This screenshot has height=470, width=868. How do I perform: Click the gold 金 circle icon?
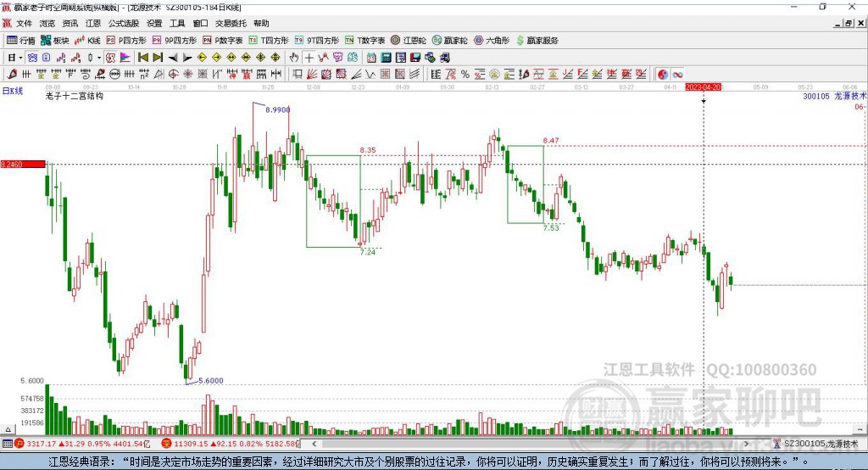coord(494,74)
